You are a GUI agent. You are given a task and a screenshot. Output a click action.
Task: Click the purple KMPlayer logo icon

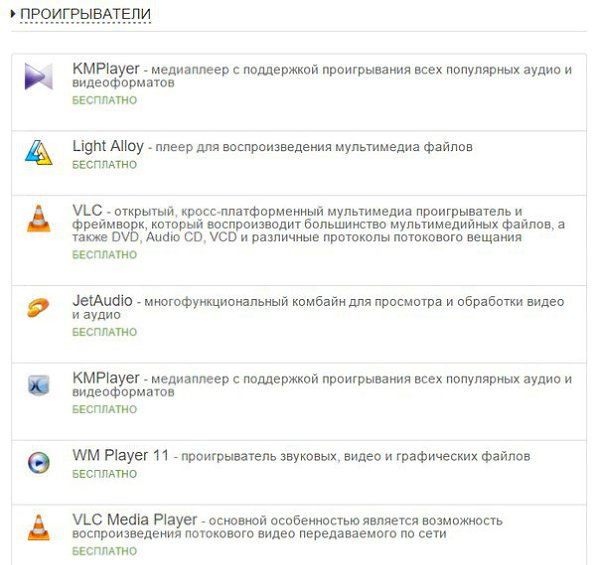39,77
